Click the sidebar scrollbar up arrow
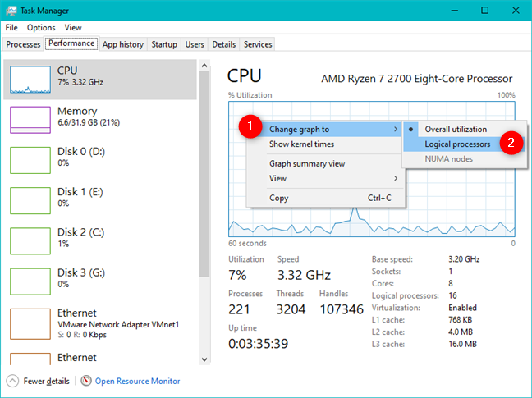The height and width of the screenshot is (398, 532). point(204,66)
